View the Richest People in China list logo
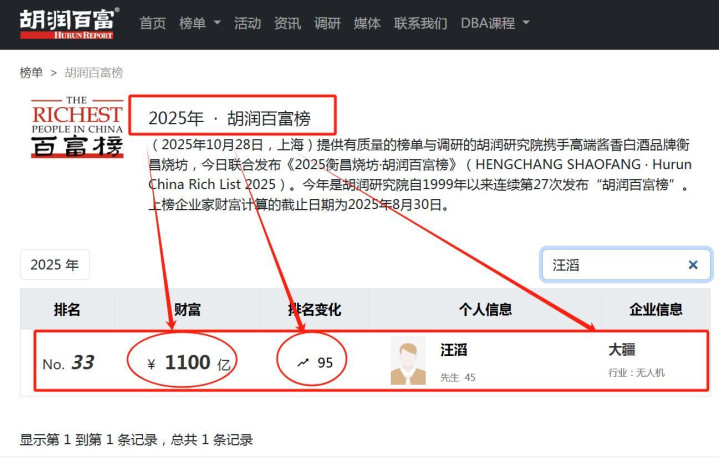 point(77,127)
